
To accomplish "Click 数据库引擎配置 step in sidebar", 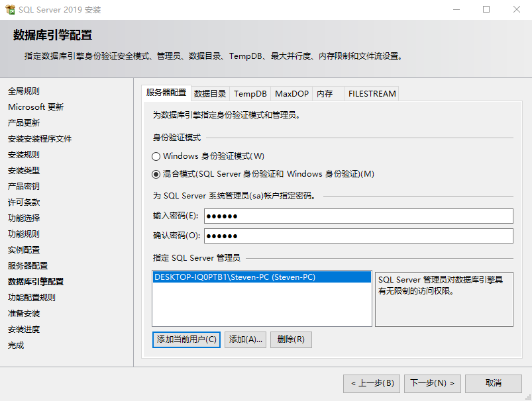I will coord(36,282).
